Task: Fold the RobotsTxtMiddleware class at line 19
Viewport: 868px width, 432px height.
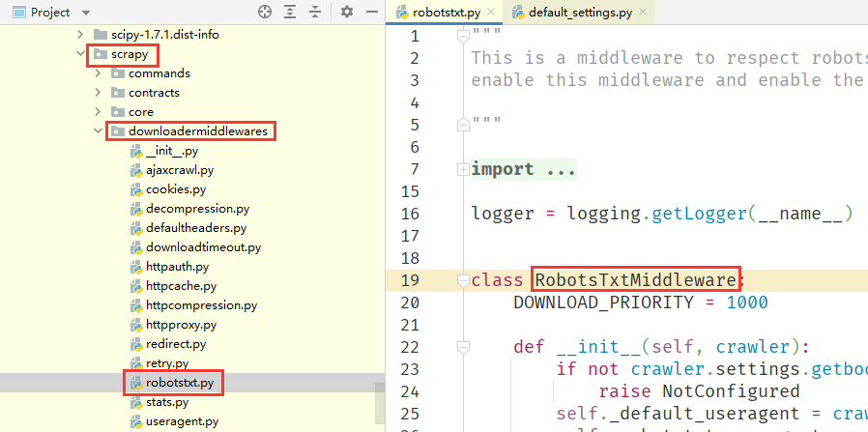Action: pos(463,280)
